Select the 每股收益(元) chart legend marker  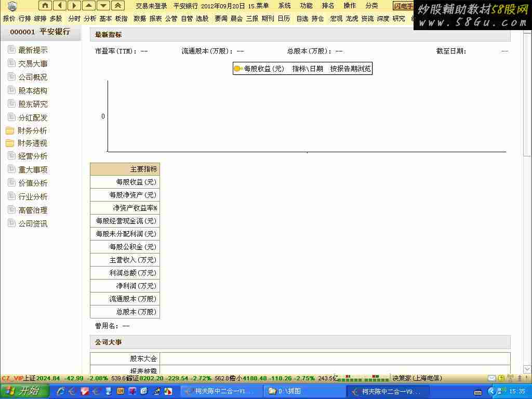click(237, 69)
